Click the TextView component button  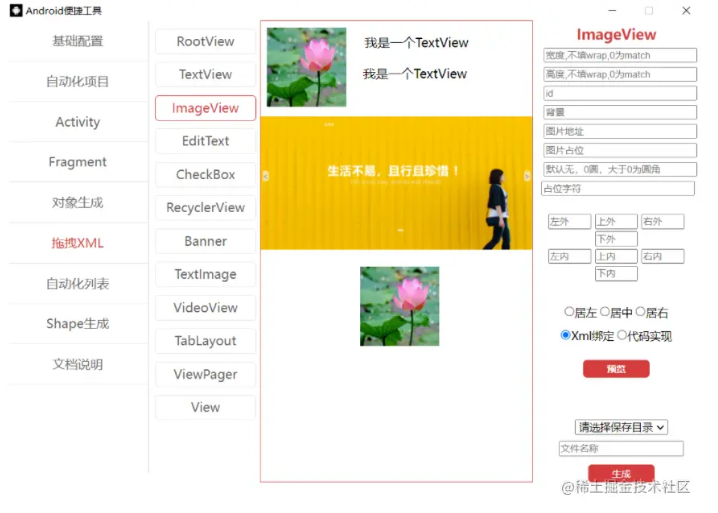tap(206, 75)
